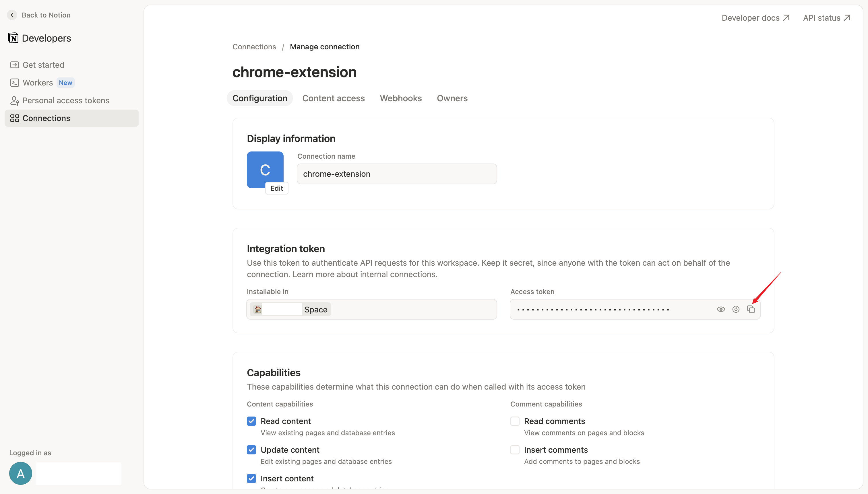
Task: Open the Webhooks tab
Action: 401,98
